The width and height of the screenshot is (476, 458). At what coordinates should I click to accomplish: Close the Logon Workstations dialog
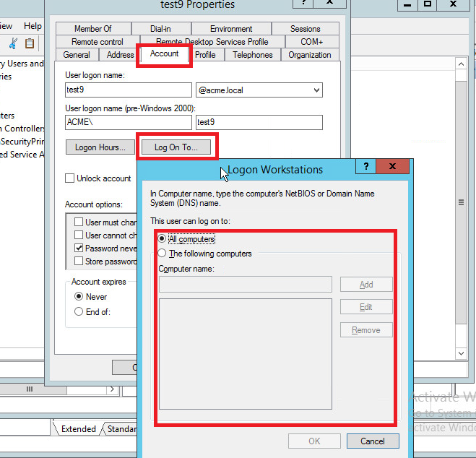click(392, 166)
